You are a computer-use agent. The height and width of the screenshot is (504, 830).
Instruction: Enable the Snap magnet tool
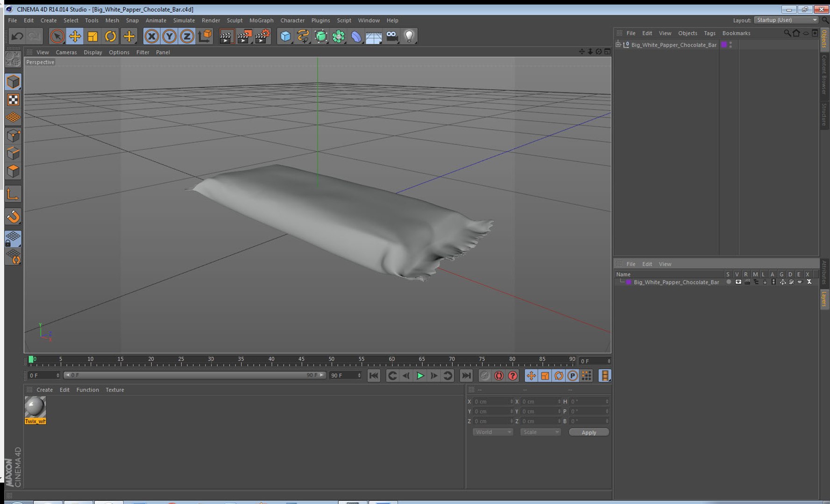point(13,217)
